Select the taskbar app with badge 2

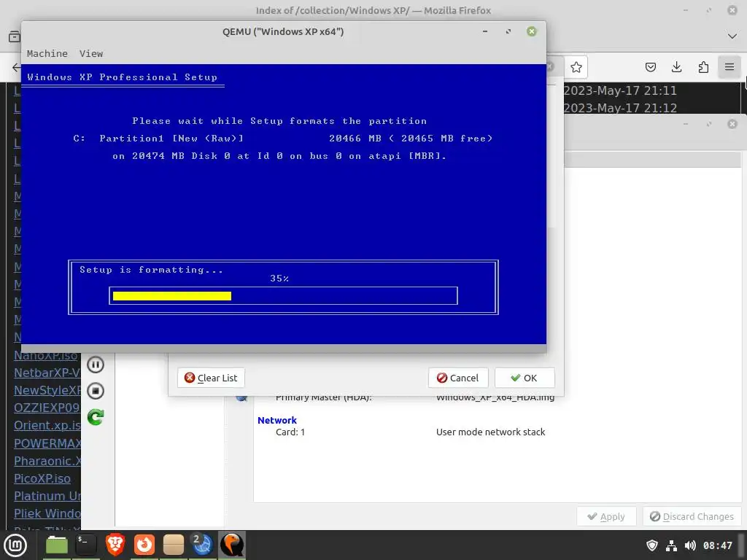tap(202, 545)
